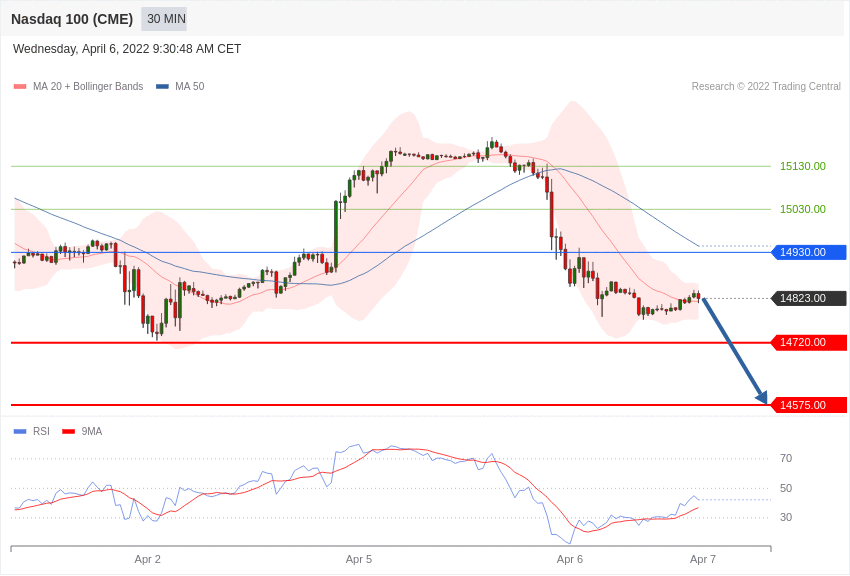This screenshot has width=850, height=576.
Task: Click the RSI 70 level label
Action: 786,458
